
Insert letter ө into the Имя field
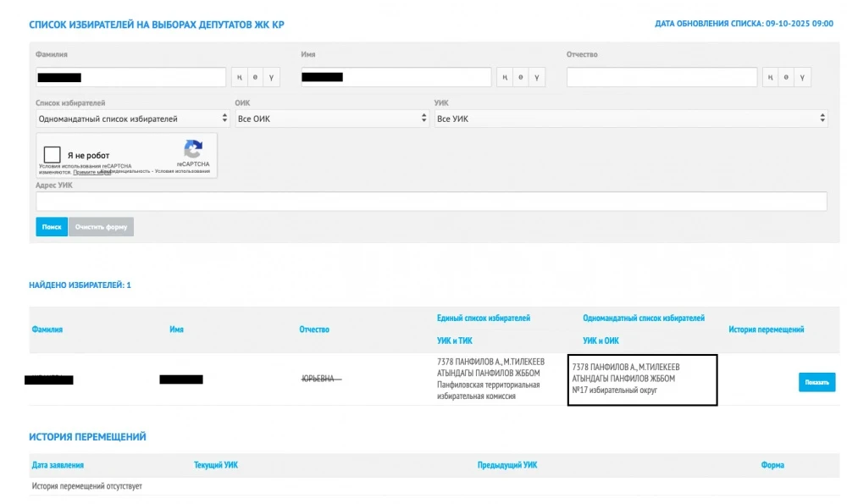[521, 77]
